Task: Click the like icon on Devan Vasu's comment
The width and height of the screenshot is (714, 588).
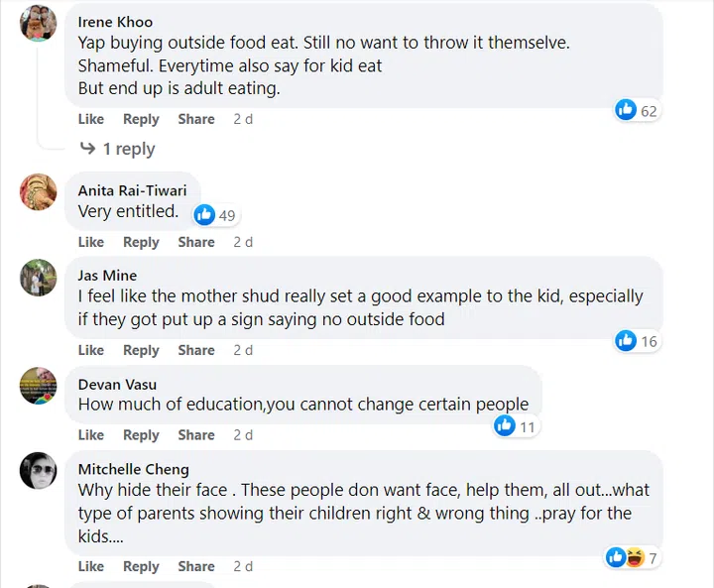Action: [505, 425]
